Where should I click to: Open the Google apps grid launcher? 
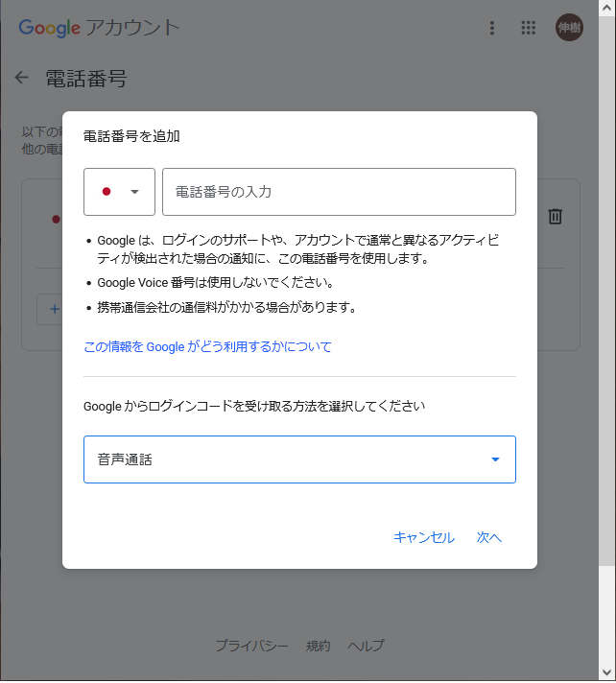point(528,28)
